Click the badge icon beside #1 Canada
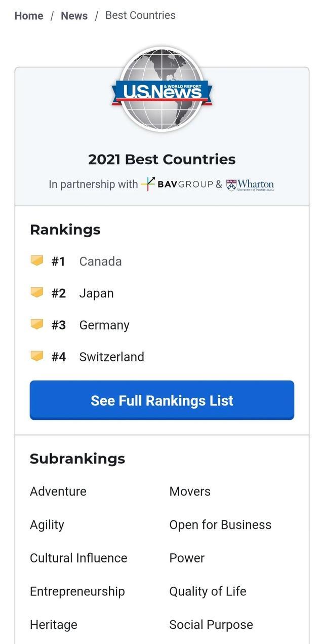 click(x=37, y=261)
